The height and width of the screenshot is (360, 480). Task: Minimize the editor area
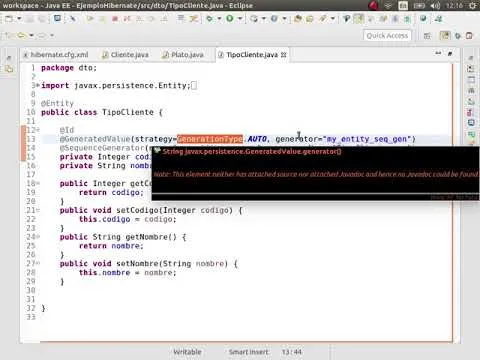pos(438,53)
